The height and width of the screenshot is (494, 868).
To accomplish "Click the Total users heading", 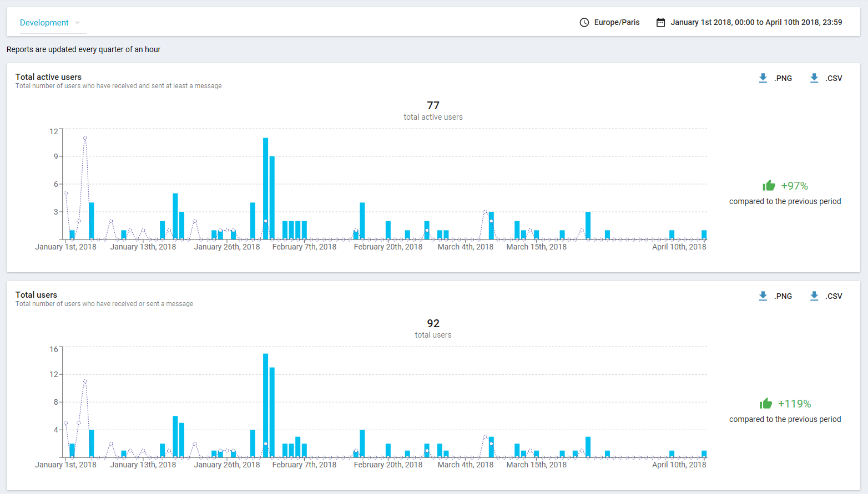I will coord(36,295).
